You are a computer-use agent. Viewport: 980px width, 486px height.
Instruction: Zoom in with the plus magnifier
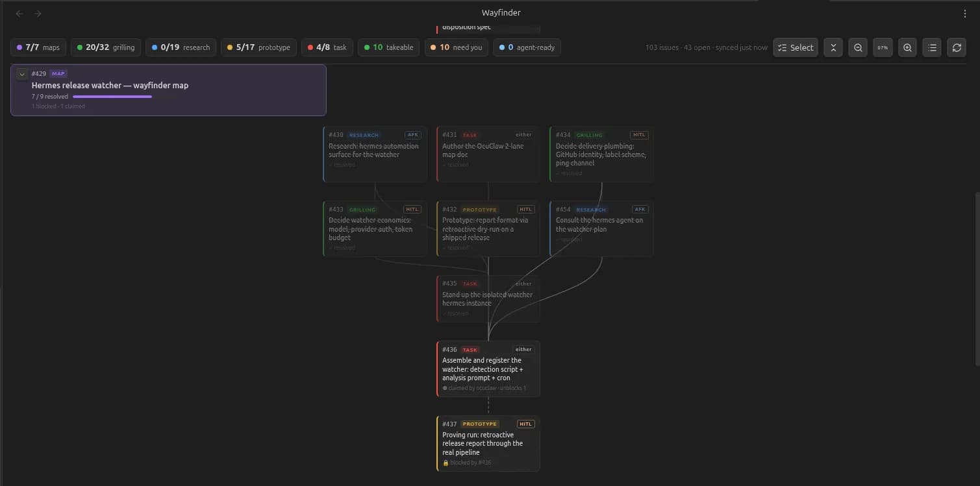click(x=907, y=47)
